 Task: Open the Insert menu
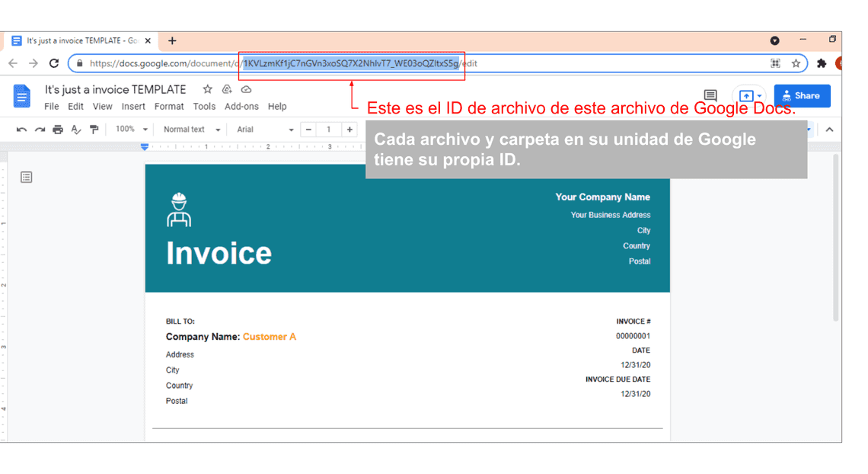(133, 107)
